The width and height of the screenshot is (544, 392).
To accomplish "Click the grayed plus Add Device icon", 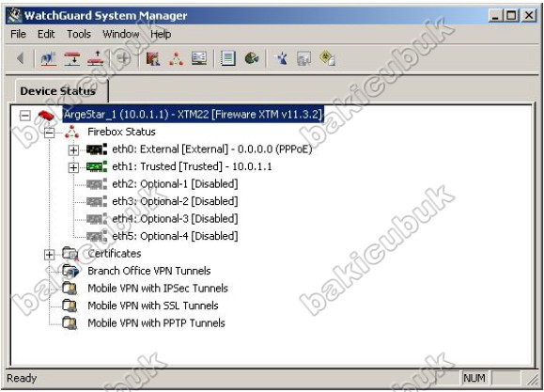I will tap(124, 58).
